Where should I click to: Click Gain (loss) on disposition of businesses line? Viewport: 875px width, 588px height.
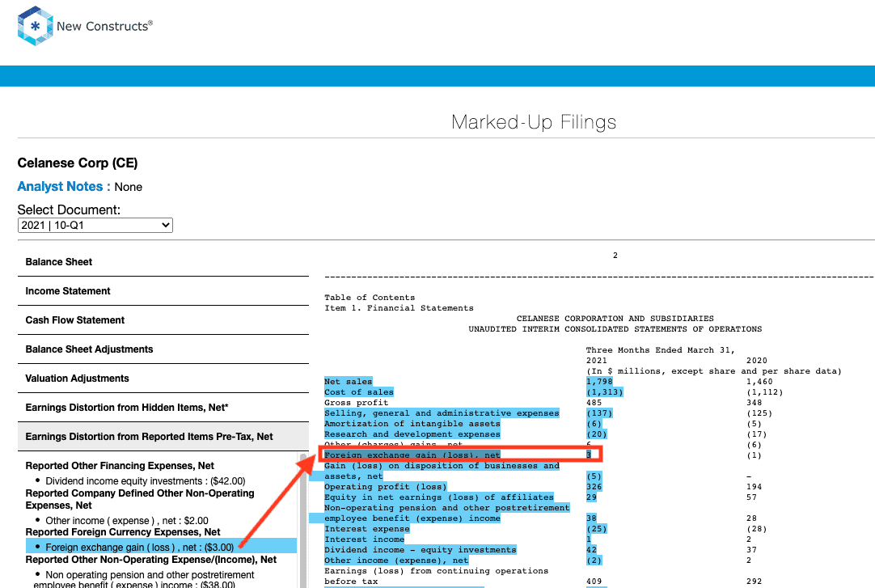pyautogui.click(x=442, y=466)
